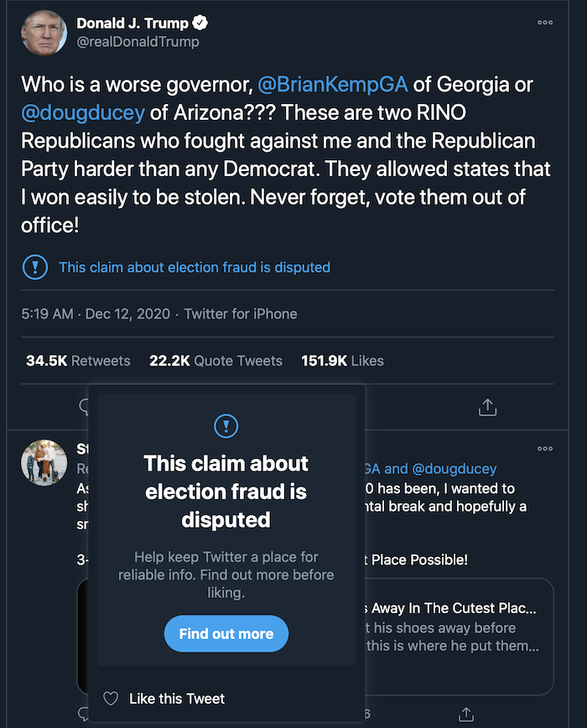Open the @dougducey mention in Trump's tweet
Screen dimensions: 587x728
[x=83, y=113]
